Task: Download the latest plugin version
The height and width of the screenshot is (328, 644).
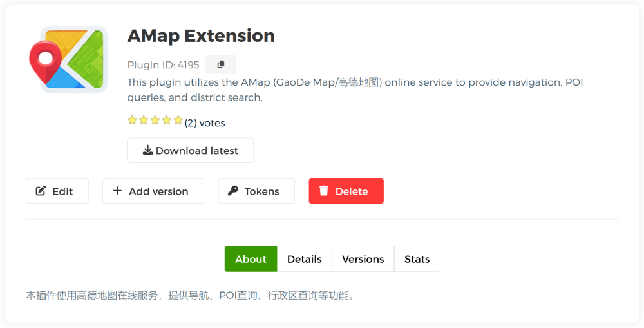Action: click(190, 150)
